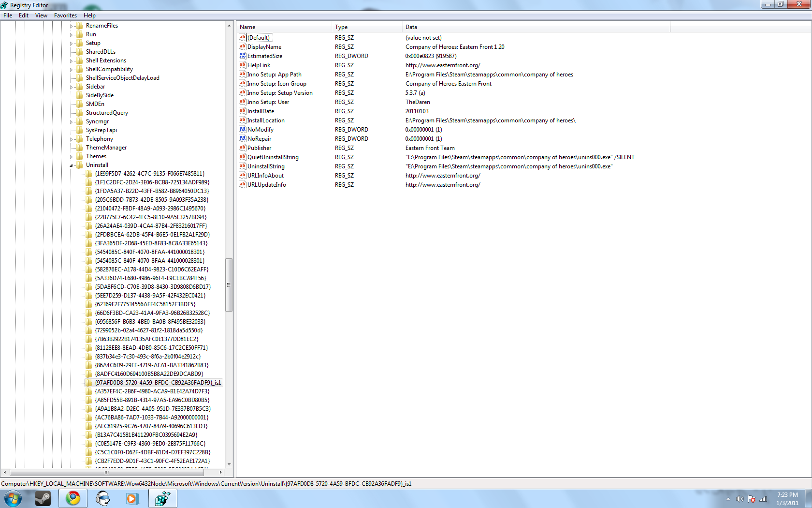The height and width of the screenshot is (508, 812).
Task: Click the HelpLink string value icon
Action: [243, 65]
